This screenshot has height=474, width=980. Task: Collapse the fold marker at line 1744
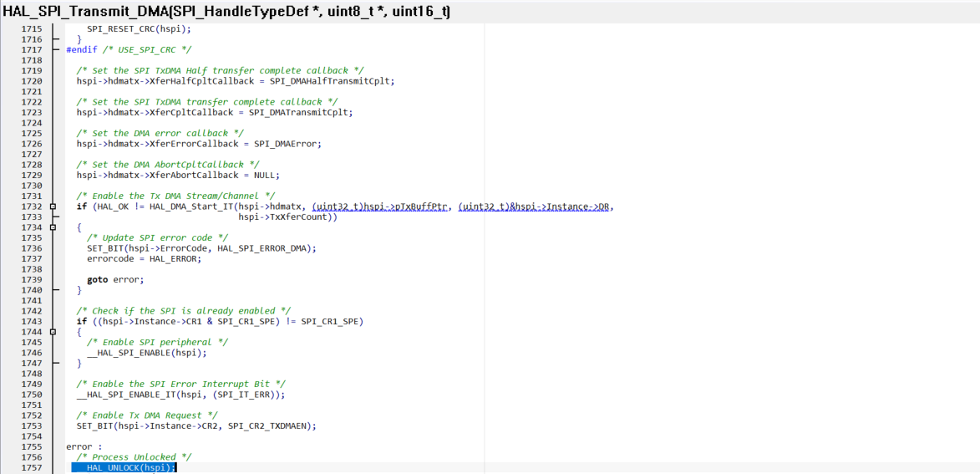point(53,332)
